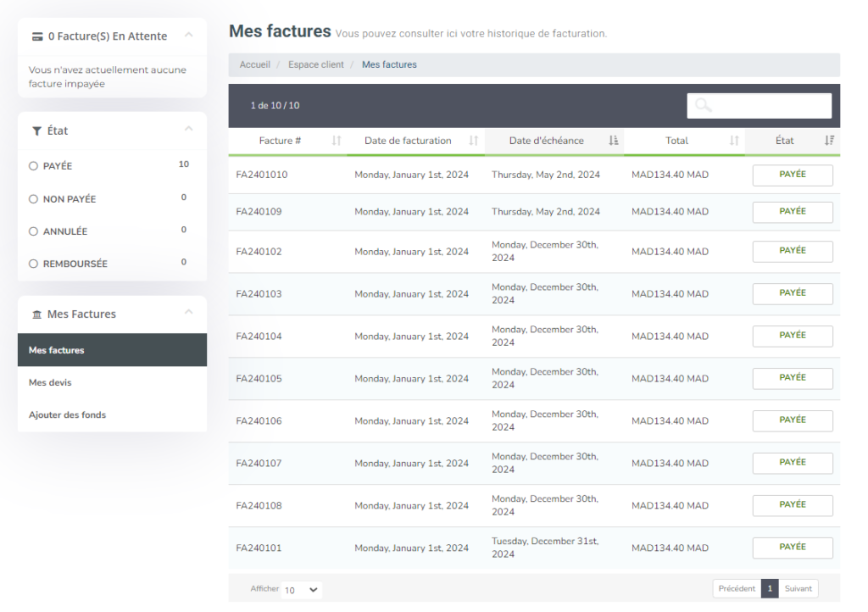Click sort icon beside Date d'échéance

[x=614, y=141]
